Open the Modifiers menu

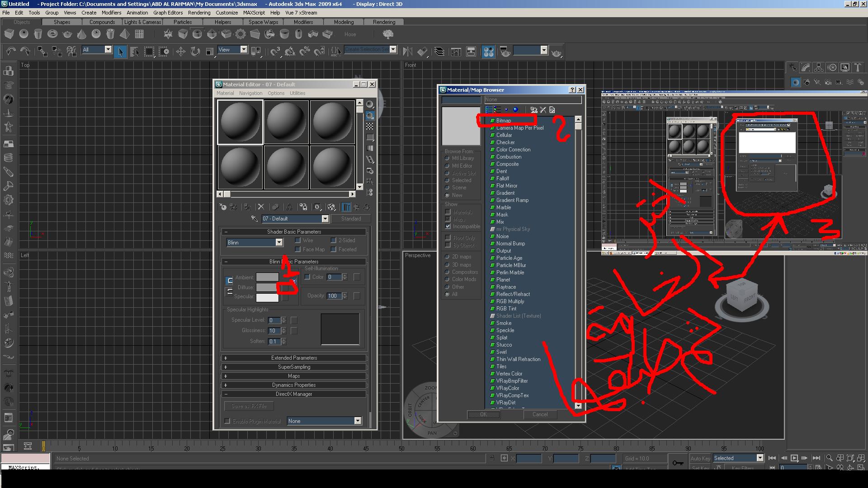pyautogui.click(x=111, y=13)
